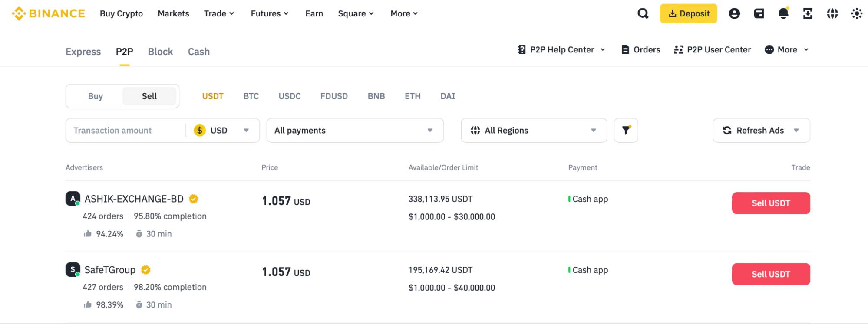Click the 338,113.95 USDT available amount
The width and height of the screenshot is (868, 324).
[x=440, y=199]
